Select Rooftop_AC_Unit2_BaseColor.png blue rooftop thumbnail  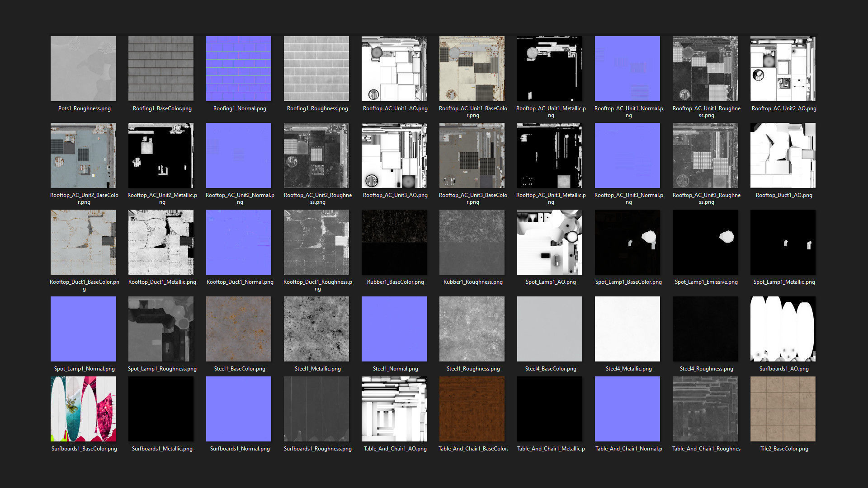point(83,155)
